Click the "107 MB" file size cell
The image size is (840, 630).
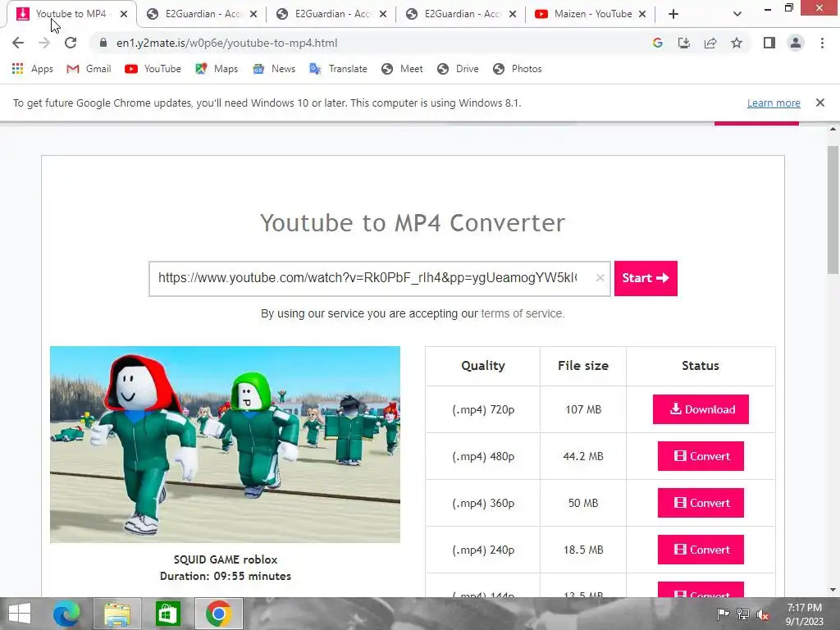(583, 409)
